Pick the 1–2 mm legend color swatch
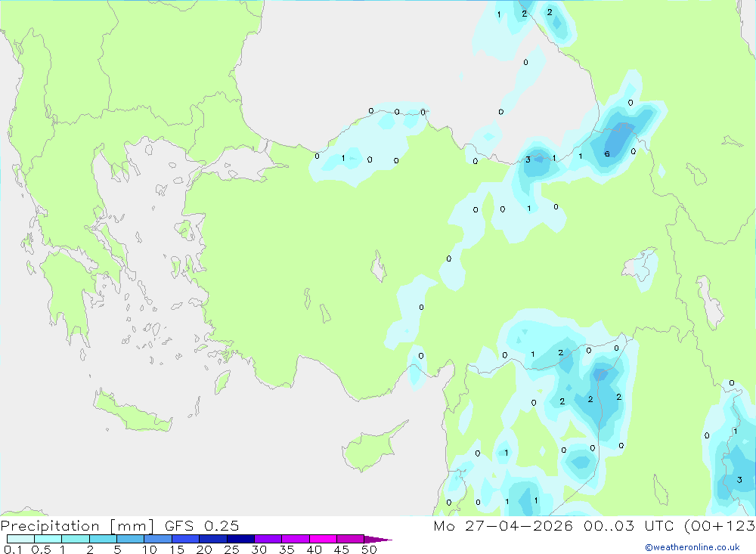Image resolution: width=756 pixels, height=554 pixels. [x=75, y=539]
